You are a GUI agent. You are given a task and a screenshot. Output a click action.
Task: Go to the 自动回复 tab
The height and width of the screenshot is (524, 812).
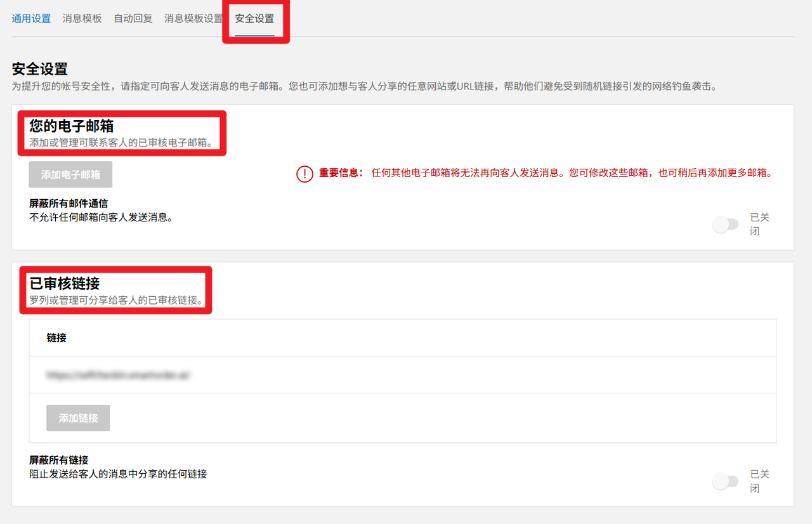pos(133,18)
